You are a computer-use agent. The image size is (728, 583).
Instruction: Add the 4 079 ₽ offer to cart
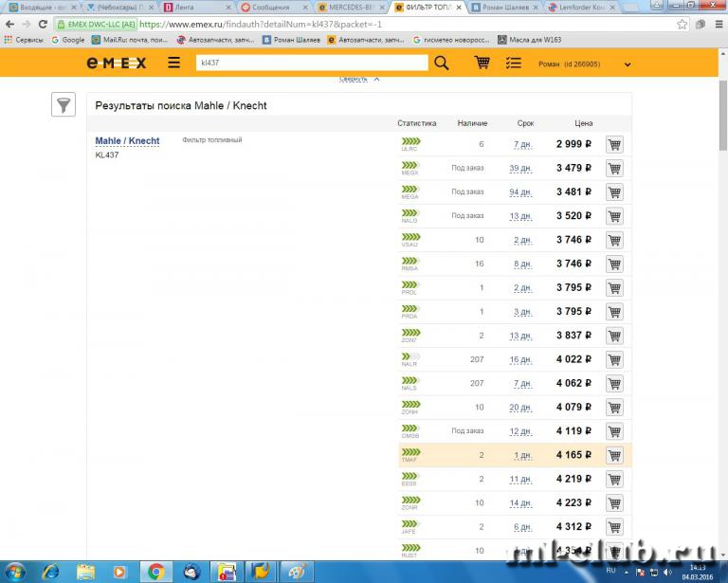click(x=614, y=407)
